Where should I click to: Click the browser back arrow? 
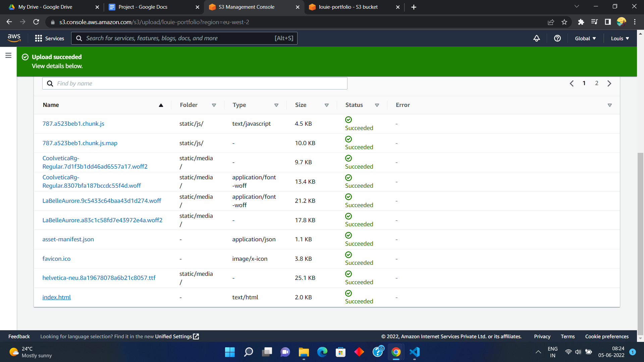coord(9,22)
